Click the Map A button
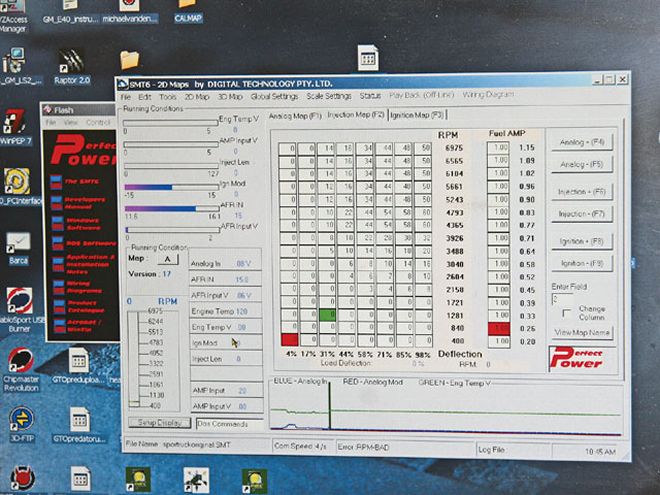 click(168, 259)
